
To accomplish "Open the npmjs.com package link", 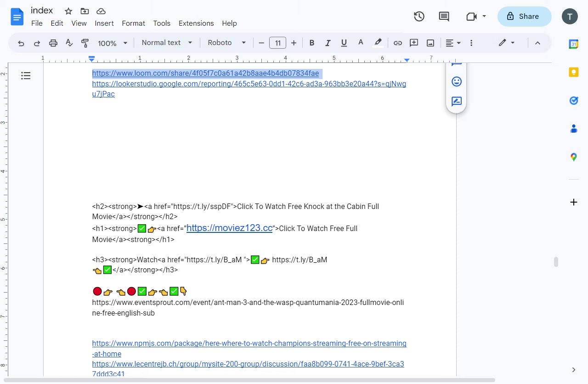I will pyautogui.click(x=249, y=348).
